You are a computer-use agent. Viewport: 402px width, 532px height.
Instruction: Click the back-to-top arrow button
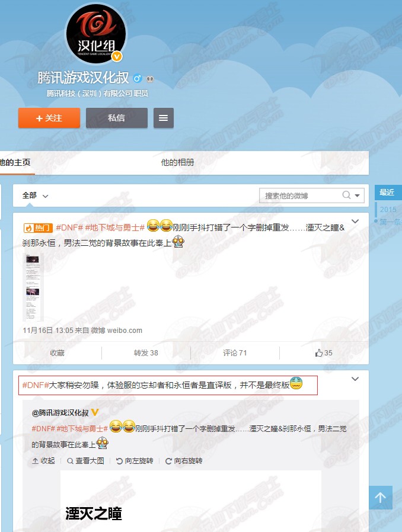pos(381,498)
